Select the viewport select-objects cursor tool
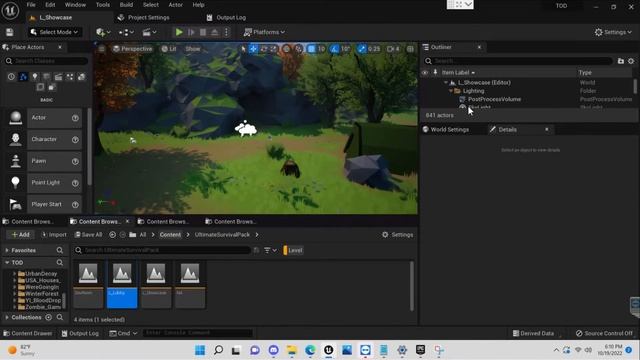 tap(244, 49)
